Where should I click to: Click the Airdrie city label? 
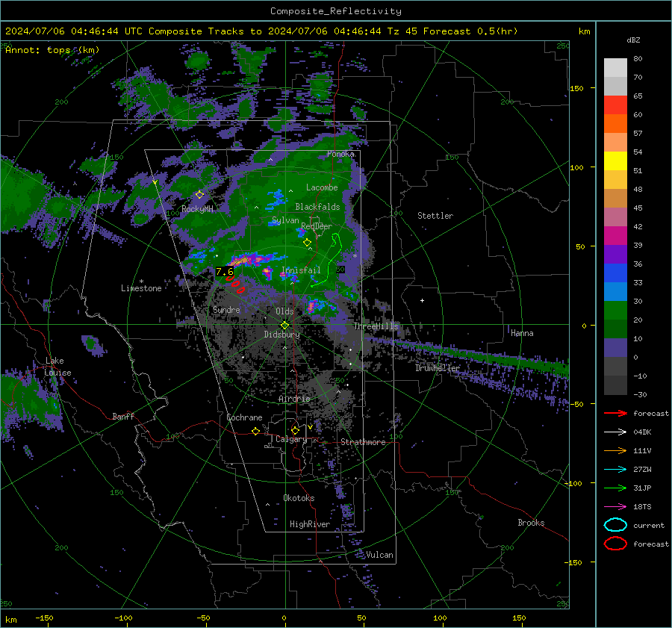coord(294,399)
